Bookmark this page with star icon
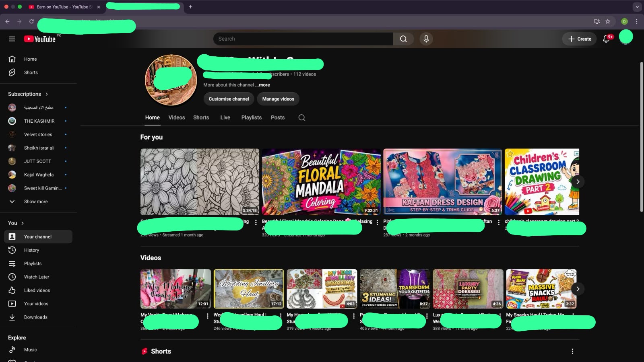This screenshot has width=644, height=362. click(x=608, y=21)
